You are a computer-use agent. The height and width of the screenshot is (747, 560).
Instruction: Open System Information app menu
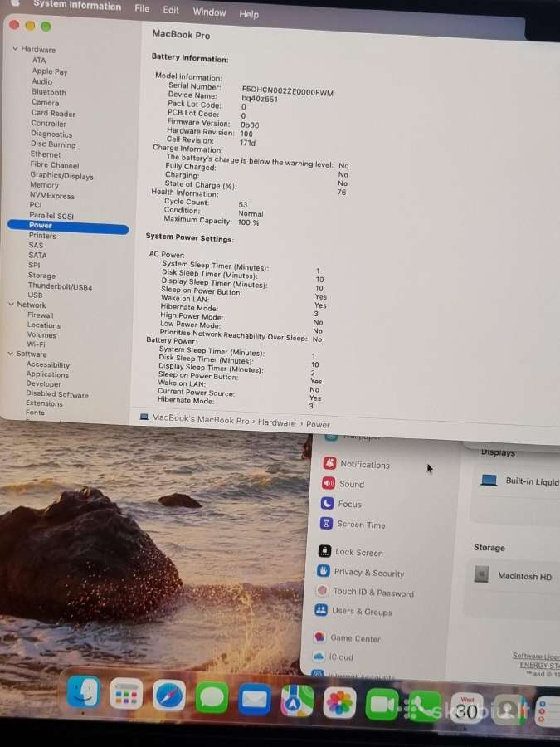[76, 6]
